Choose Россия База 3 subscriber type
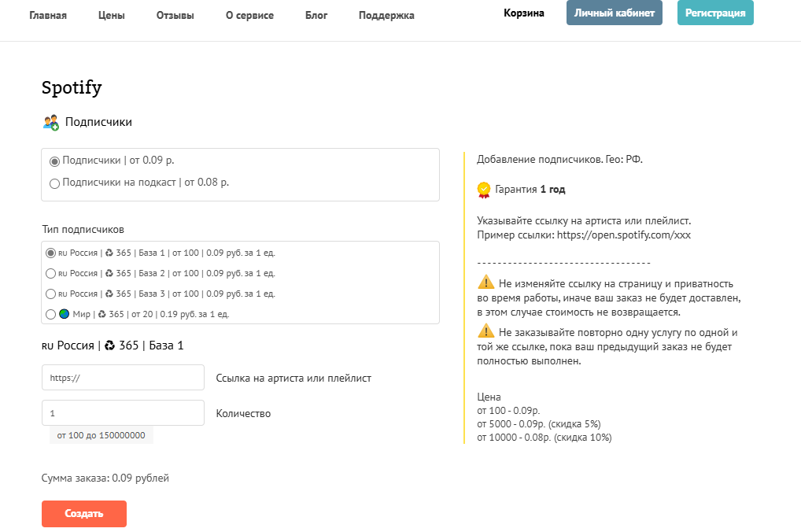 (x=50, y=294)
